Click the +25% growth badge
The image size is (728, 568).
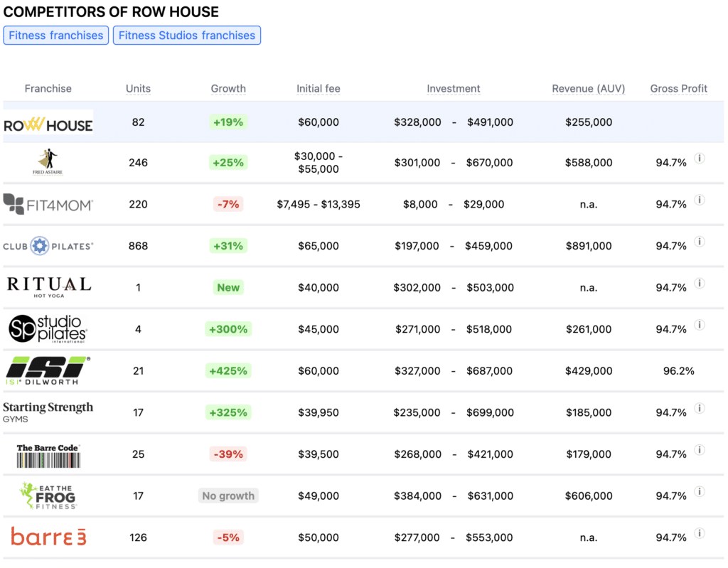tap(228, 163)
